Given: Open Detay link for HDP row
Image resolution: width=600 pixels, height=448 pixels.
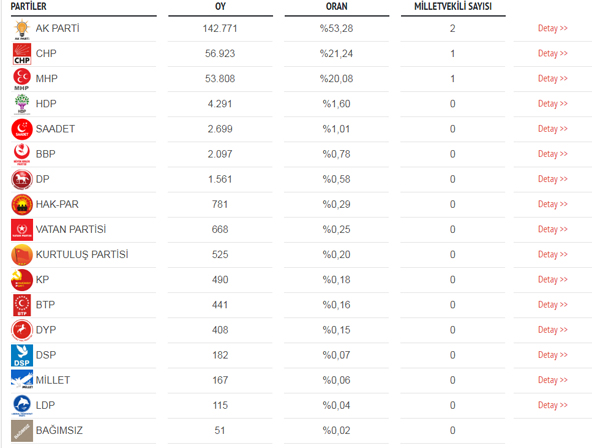Looking at the screenshot, I should pyautogui.click(x=553, y=104).
